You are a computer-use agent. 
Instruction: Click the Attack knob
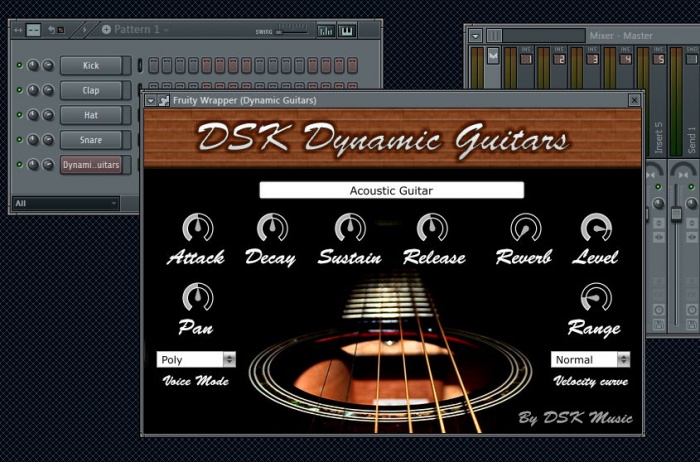(198, 228)
